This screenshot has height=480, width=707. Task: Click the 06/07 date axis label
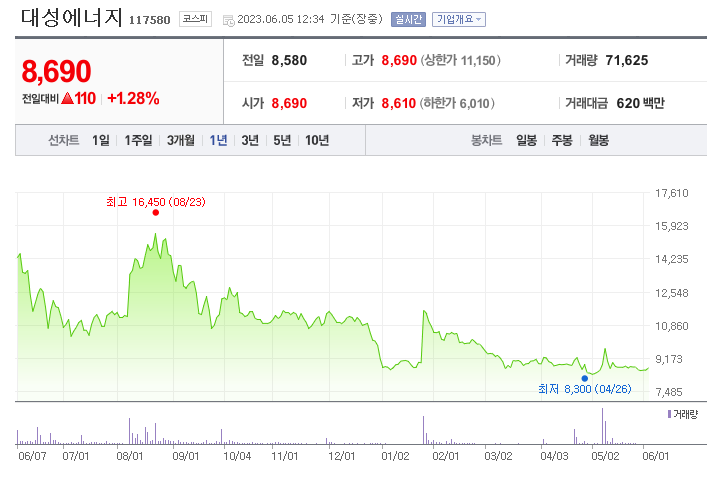point(32,456)
